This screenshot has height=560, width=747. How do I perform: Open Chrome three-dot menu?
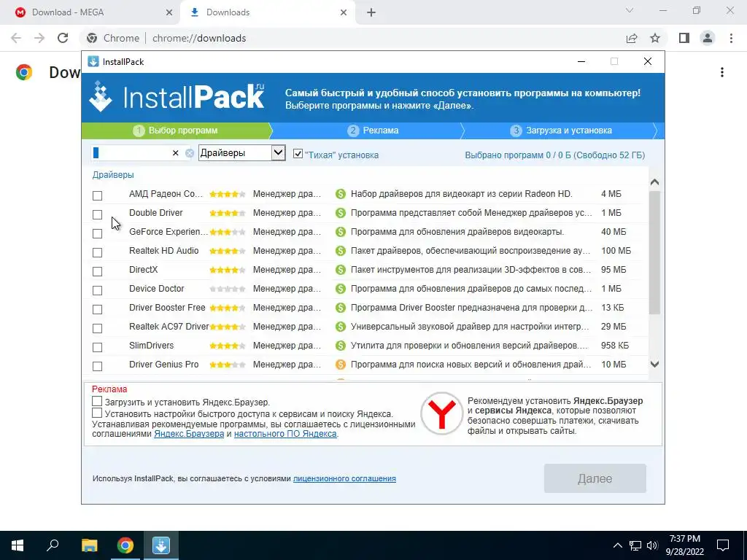pos(731,38)
